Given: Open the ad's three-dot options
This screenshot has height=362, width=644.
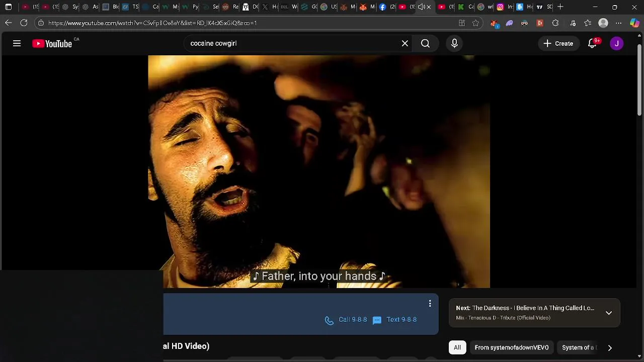Looking at the screenshot, I should click(x=430, y=303).
